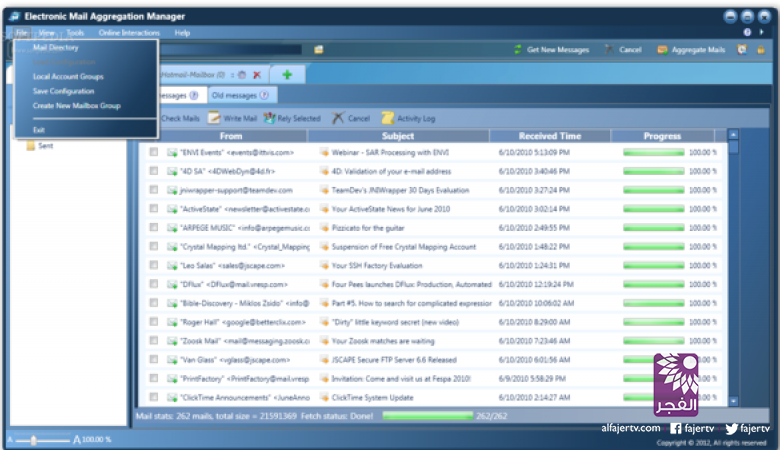The width and height of the screenshot is (780, 450).
Task: Adjust the zoom slider at bottom left
Action: click(x=35, y=439)
